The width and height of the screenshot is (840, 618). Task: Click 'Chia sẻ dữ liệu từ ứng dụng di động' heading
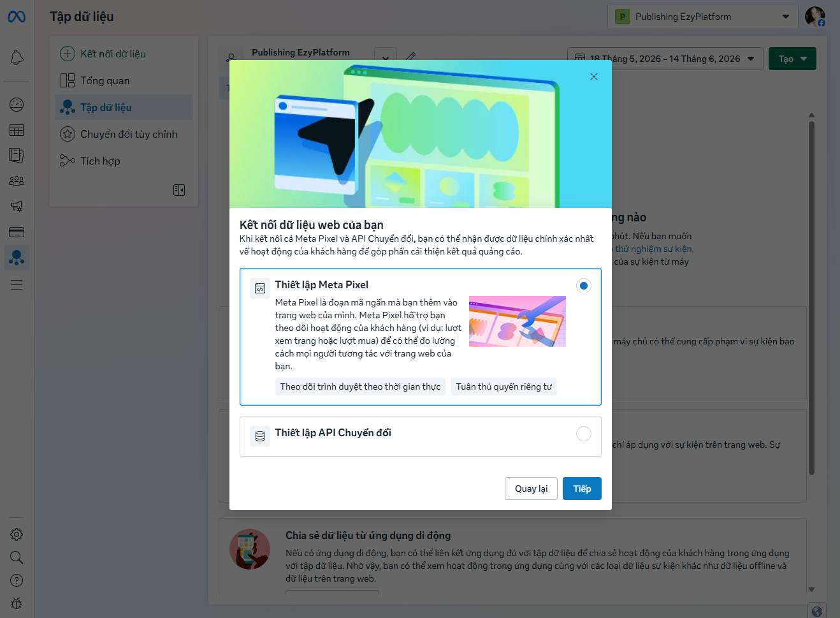368,535
